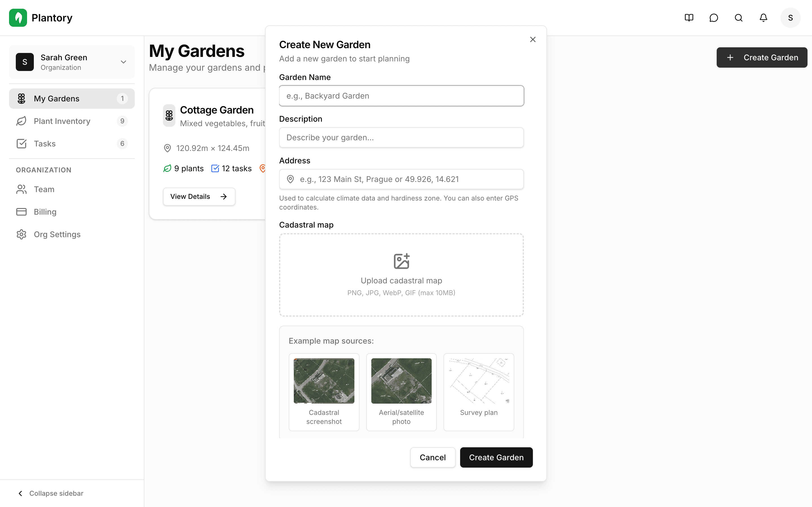812x507 pixels.
Task: Open Org Settings
Action: point(57,234)
